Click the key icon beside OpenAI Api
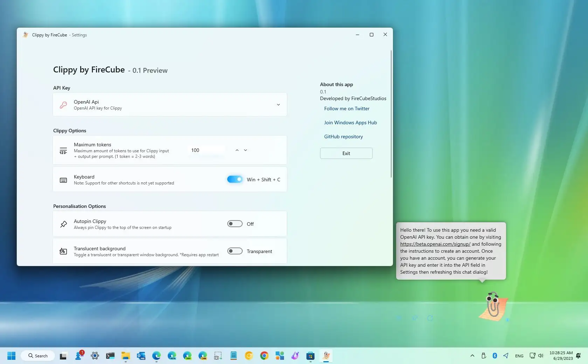 [x=63, y=105]
